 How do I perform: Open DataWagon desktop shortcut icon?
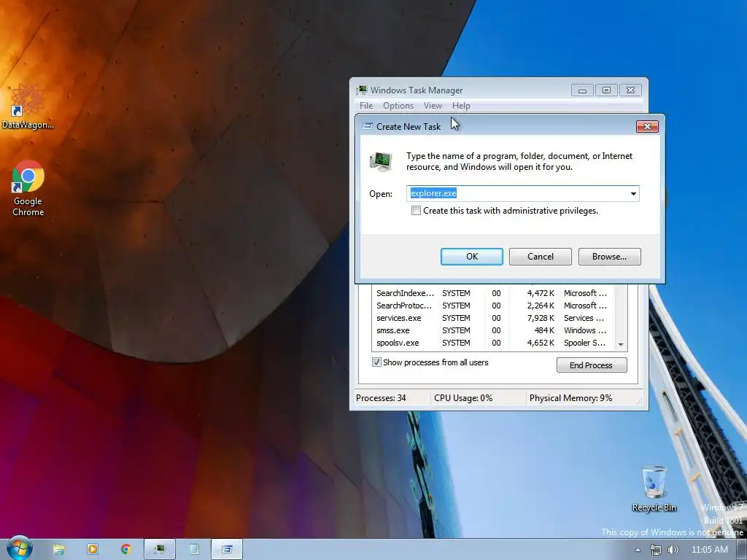coord(28,106)
